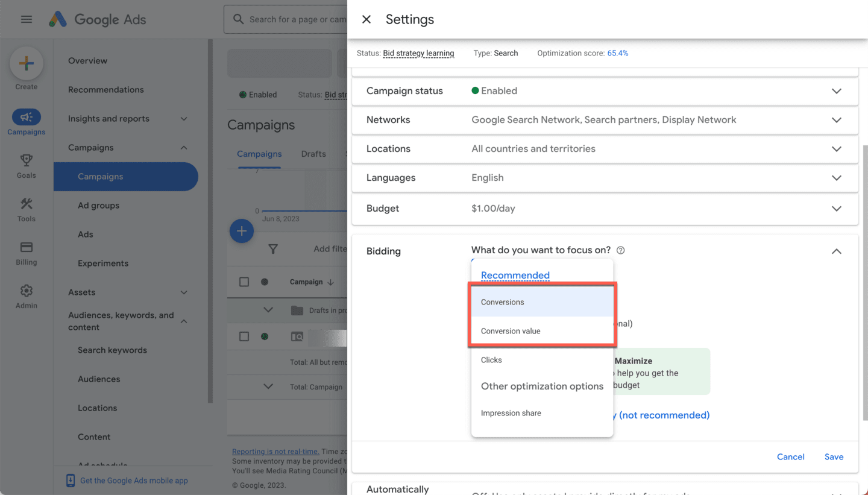Open Campaigns megaphone icon in sidebar

tap(27, 117)
